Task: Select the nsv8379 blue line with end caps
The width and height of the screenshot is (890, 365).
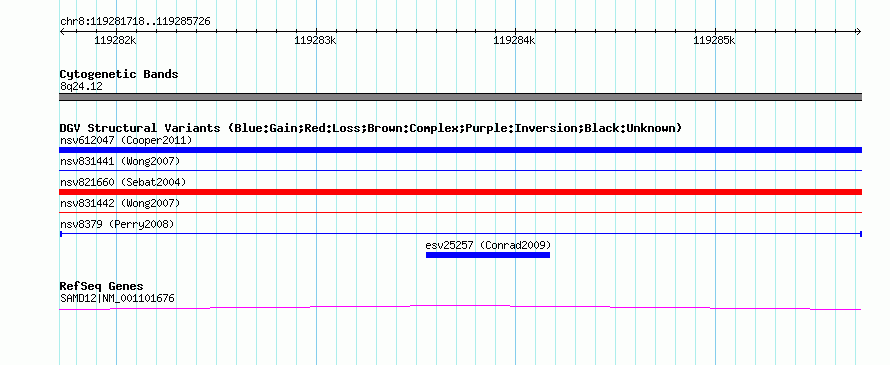Action: click(460, 234)
